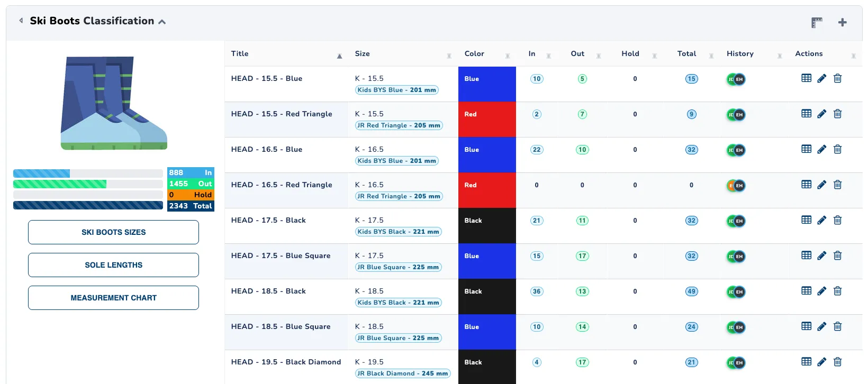
Task: Open history avatars for HEAD - 16.5 - Red Triangle
Action: (736, 186)
